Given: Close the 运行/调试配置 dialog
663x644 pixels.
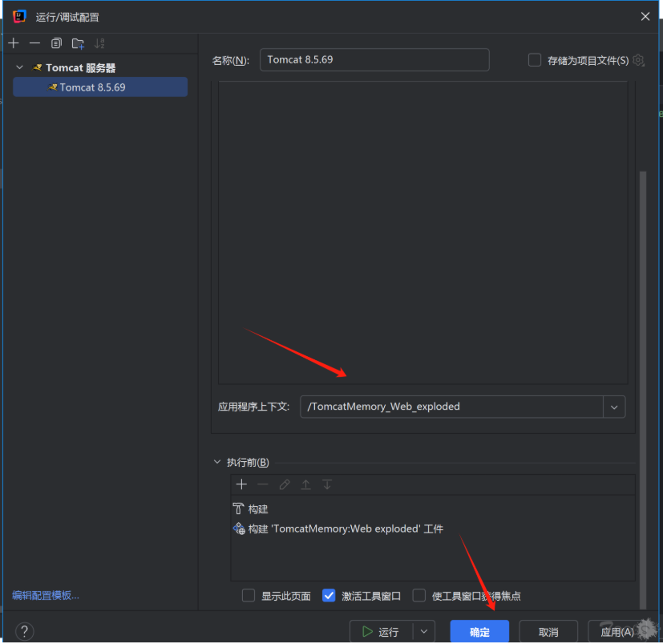Looking at the screenshot, I should (645, 17).
